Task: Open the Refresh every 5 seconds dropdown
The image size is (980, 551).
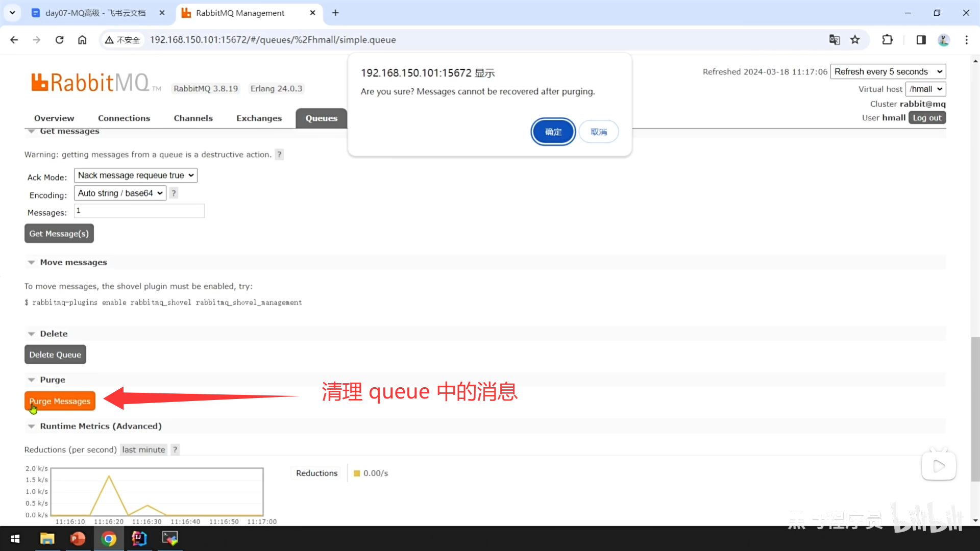Action: coord(888,72)
